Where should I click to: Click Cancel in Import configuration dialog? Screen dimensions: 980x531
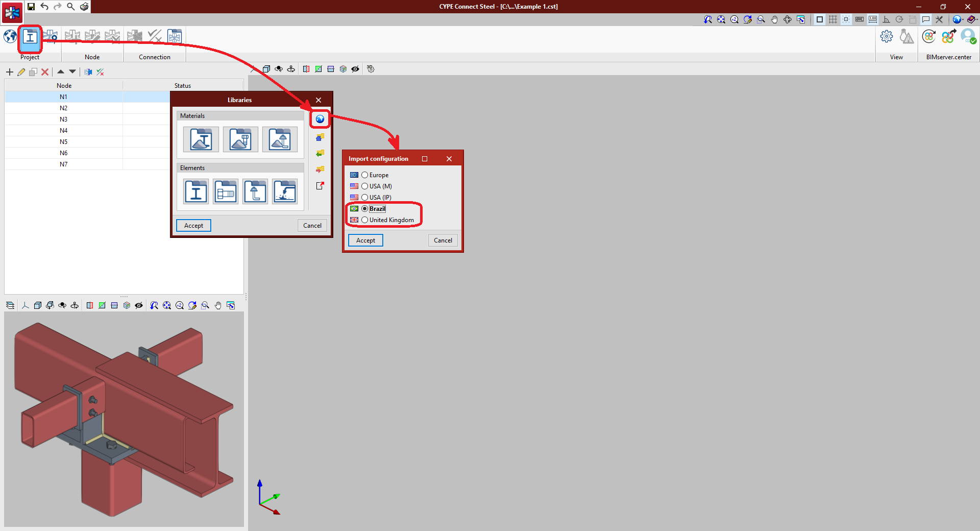click(443, 240)
